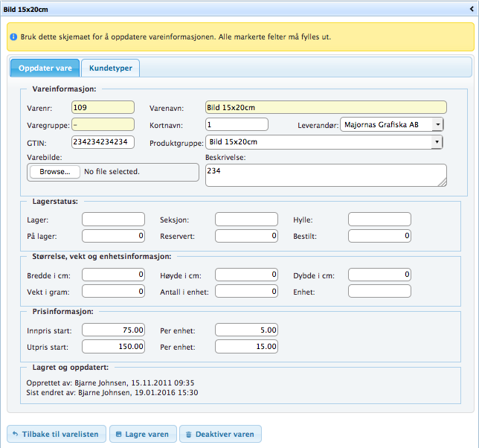Expand the Produktgruppe dropdown
Screen dimensions: 479x448
pos(324,142)
